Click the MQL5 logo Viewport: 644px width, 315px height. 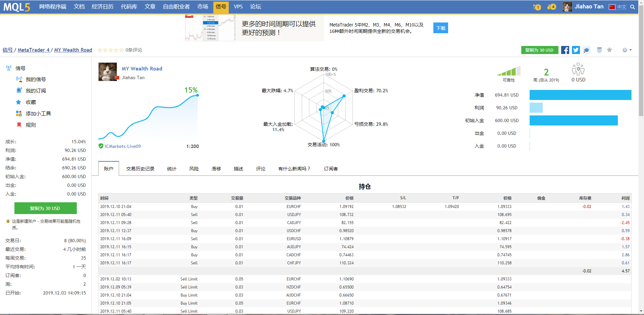tap(17, 7)
